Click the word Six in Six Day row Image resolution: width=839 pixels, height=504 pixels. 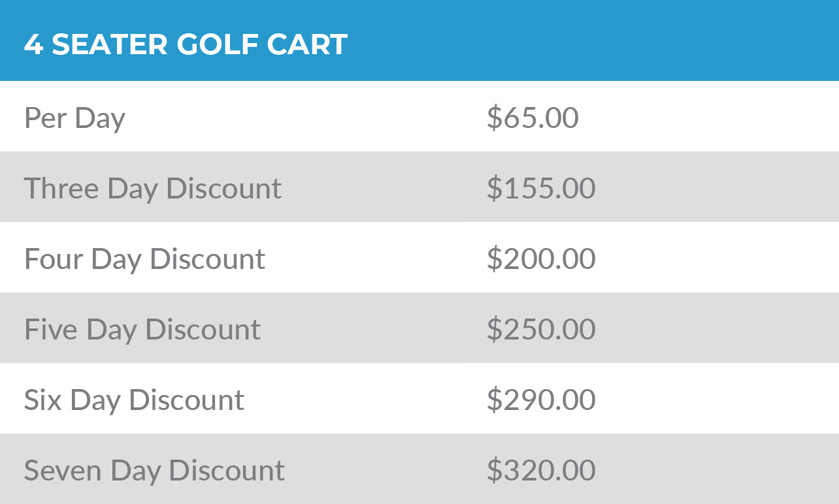coord(44,400)
